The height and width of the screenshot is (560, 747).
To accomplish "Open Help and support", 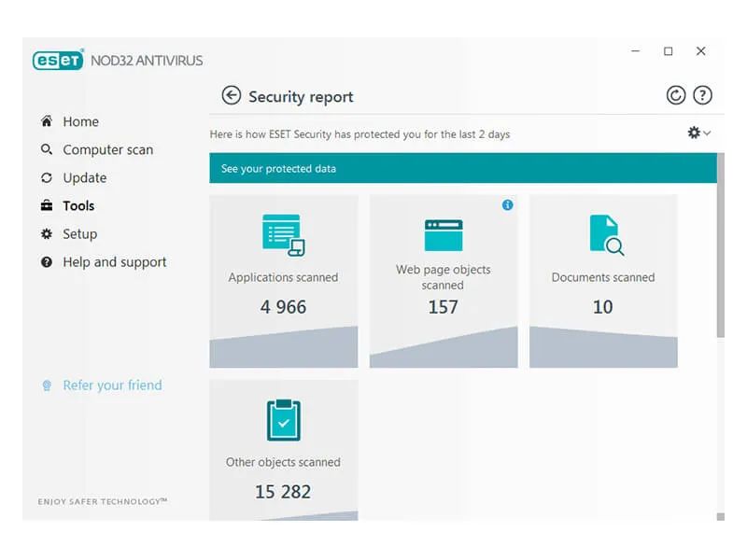I will click(115, 262).
